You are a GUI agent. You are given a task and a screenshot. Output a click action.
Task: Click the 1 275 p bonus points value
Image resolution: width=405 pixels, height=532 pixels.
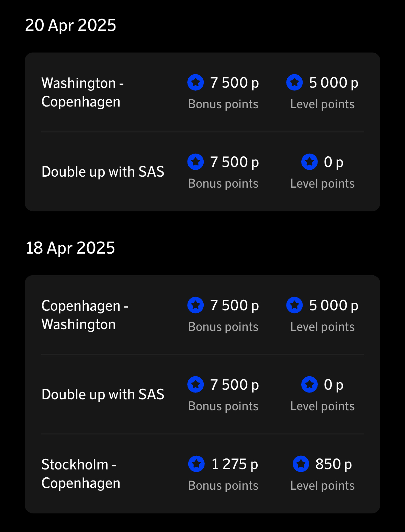click(235, 464)
